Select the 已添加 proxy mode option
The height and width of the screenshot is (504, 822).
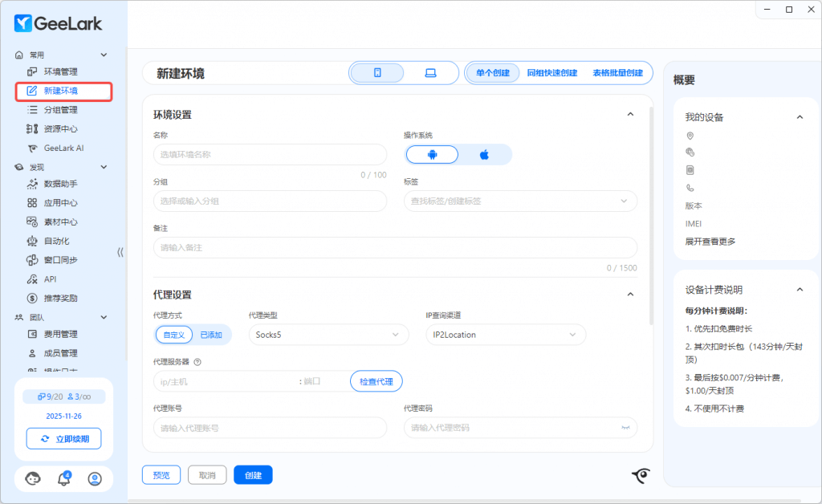(212, 335)
